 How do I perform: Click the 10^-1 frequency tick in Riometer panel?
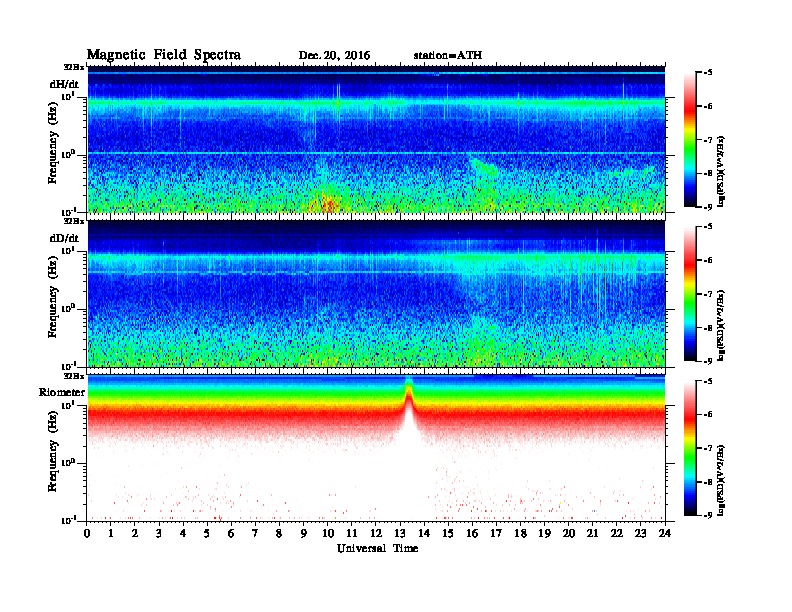coord(69,520)
